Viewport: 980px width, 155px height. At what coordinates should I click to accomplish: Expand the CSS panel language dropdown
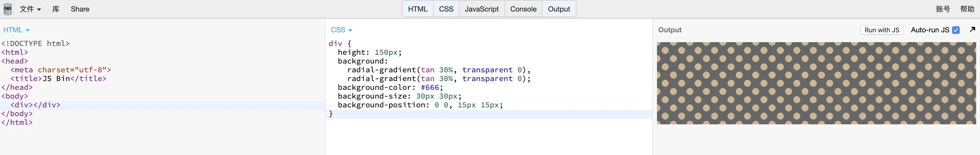pyautogui.click(x=342, y=30)
